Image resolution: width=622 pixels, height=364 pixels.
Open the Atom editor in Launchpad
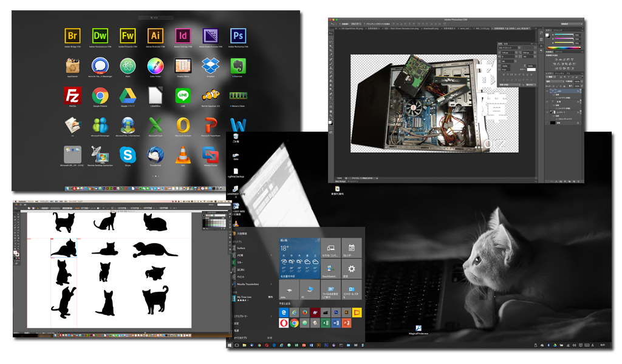point(128,66)
